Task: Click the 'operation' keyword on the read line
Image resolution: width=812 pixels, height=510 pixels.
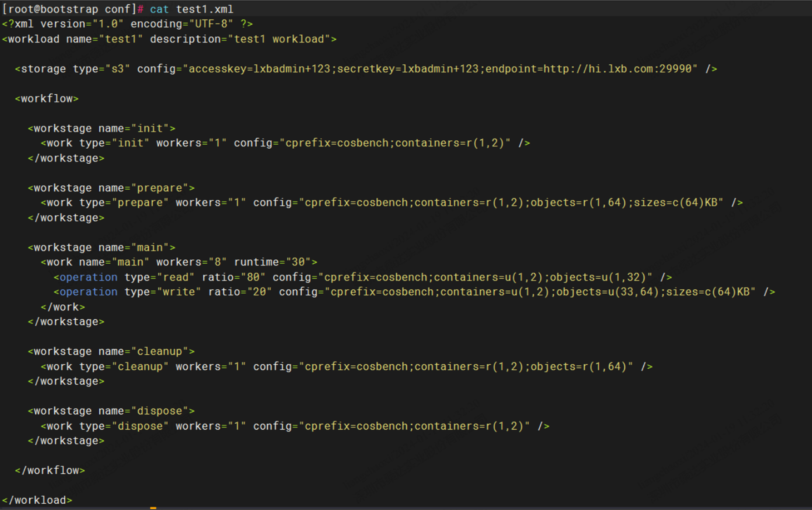Action: (x=89, y=277)
